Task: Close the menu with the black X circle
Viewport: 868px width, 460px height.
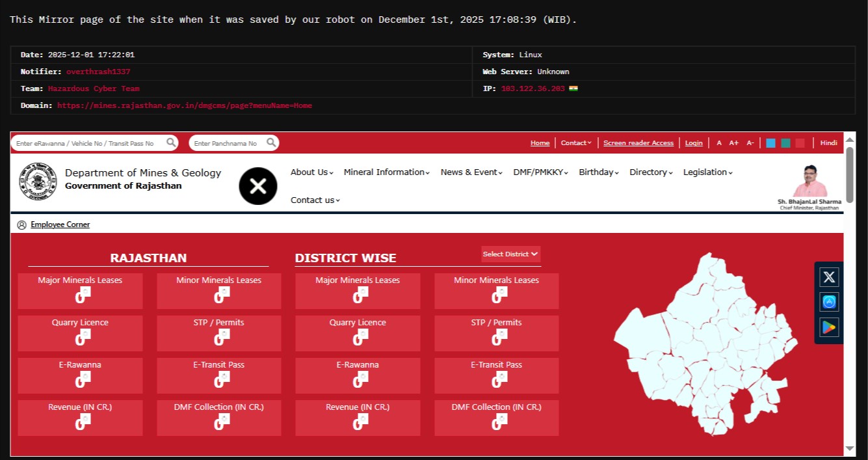Action: [258, 186]
